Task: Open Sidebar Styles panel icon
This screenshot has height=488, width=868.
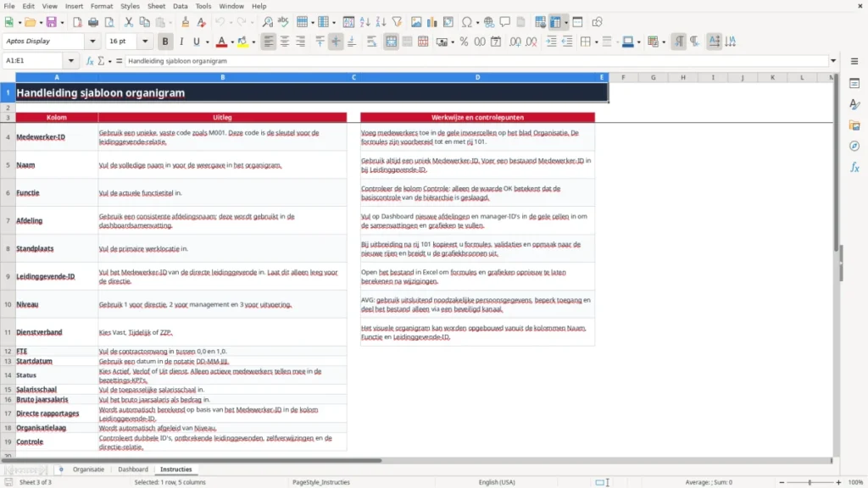Action: tap(854, 104)
